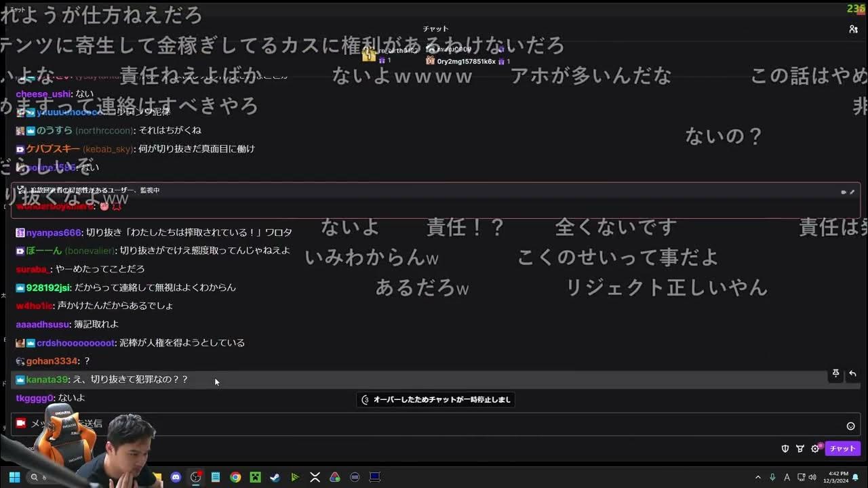Screen dimensions: 868x488
Task: Click username nyanpas666 in chat
Action: tap(54, 232)
